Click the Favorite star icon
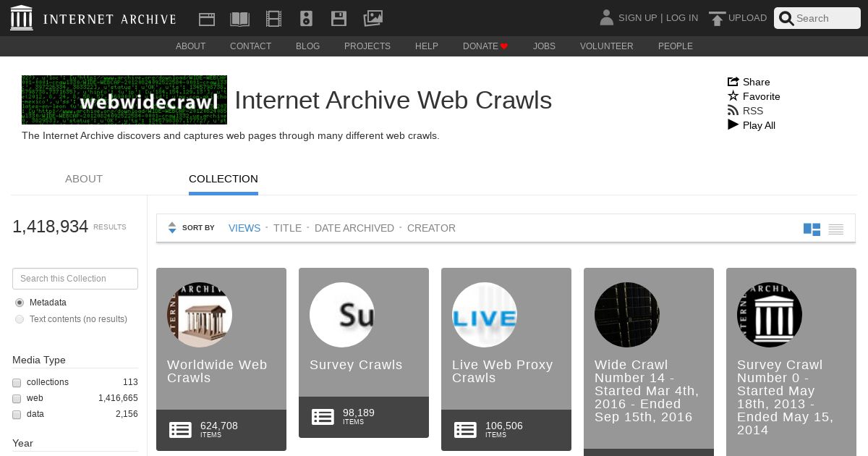 point(733,96)
